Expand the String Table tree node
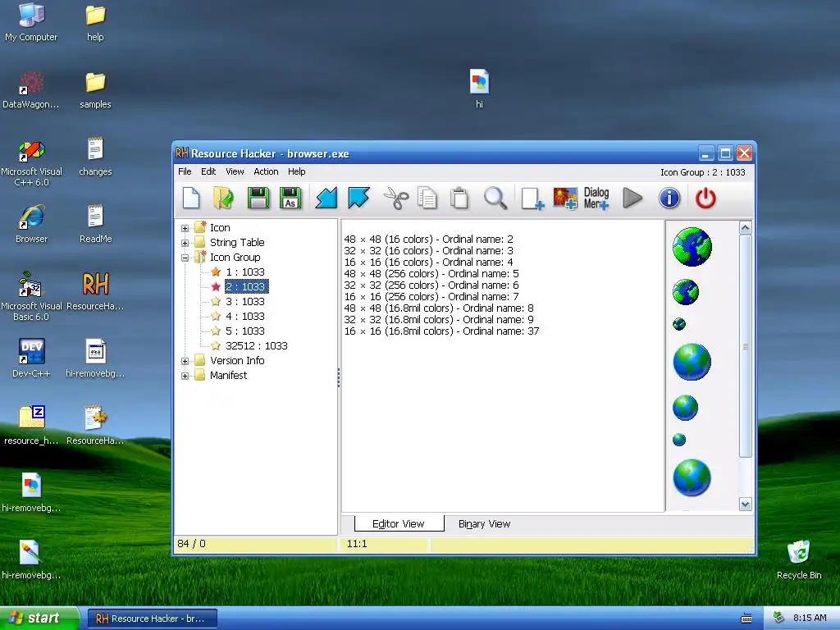 185,243
